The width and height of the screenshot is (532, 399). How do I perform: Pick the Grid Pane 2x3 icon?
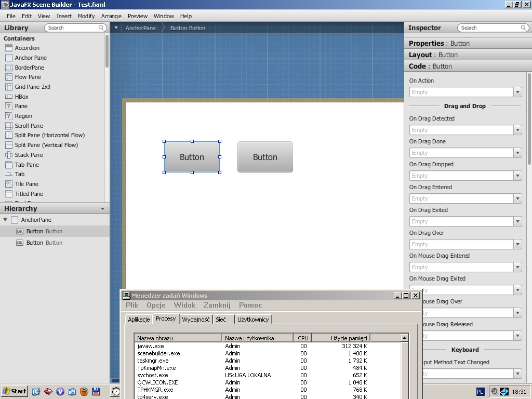point(9,87)
